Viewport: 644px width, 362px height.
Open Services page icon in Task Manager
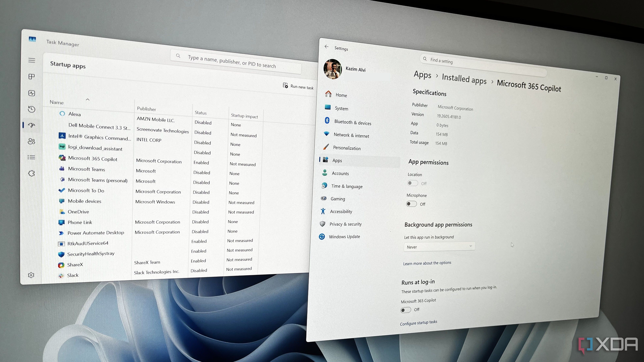pos(31,173)
